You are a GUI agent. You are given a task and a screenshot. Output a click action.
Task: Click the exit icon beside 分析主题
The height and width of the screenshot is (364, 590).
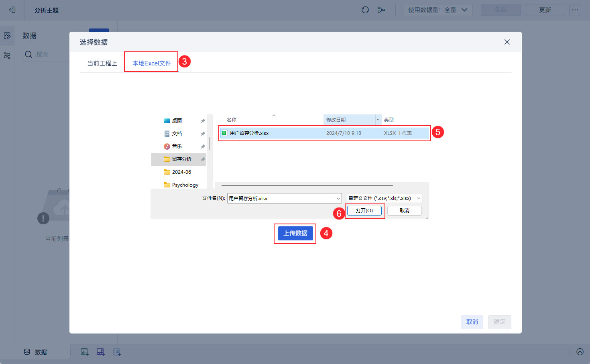[12, 10]
